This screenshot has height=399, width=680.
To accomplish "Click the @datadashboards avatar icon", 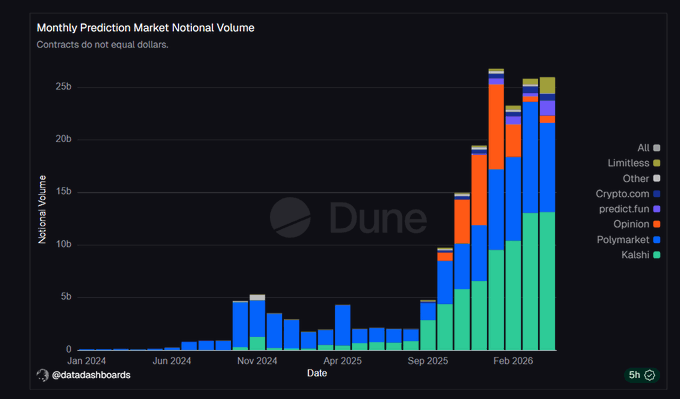I will coord(42,375).
